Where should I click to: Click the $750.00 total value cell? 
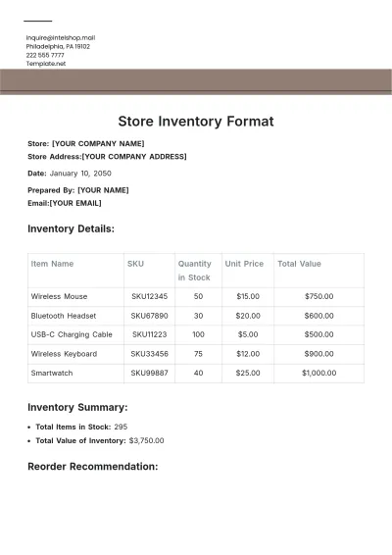tap(319, 296)
